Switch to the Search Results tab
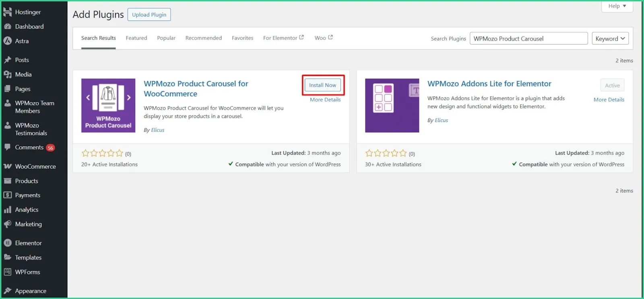The width and height of the screenshot is (644, 299). coord(99,38)
